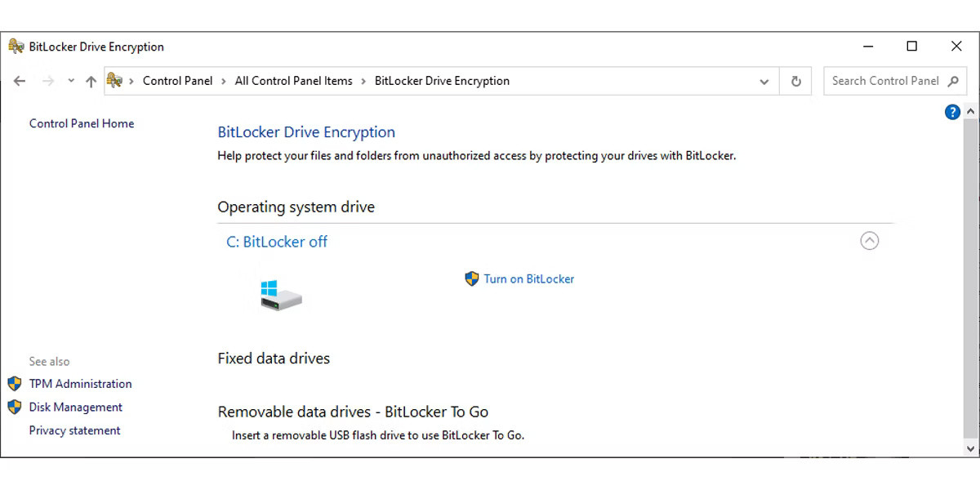Navigate to All Control Panel Items breadcrumb
This screenshot has height=490, width=980.
tap(292, 81)
